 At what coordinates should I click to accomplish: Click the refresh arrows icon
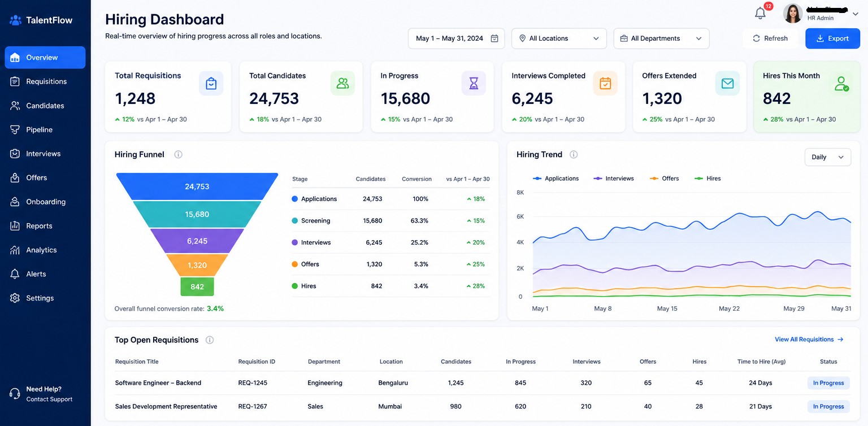tap(756, 38)
